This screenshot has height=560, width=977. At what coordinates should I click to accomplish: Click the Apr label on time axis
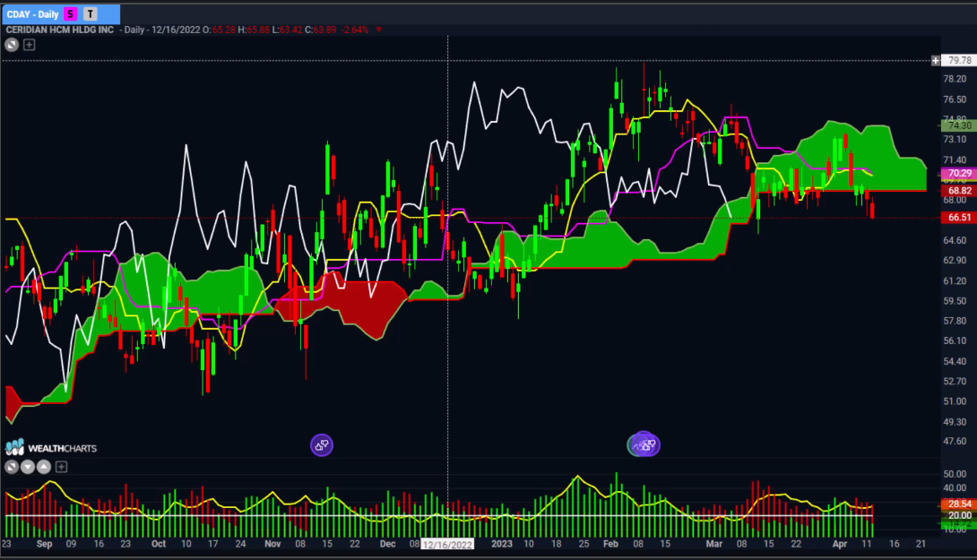[840, 544]
